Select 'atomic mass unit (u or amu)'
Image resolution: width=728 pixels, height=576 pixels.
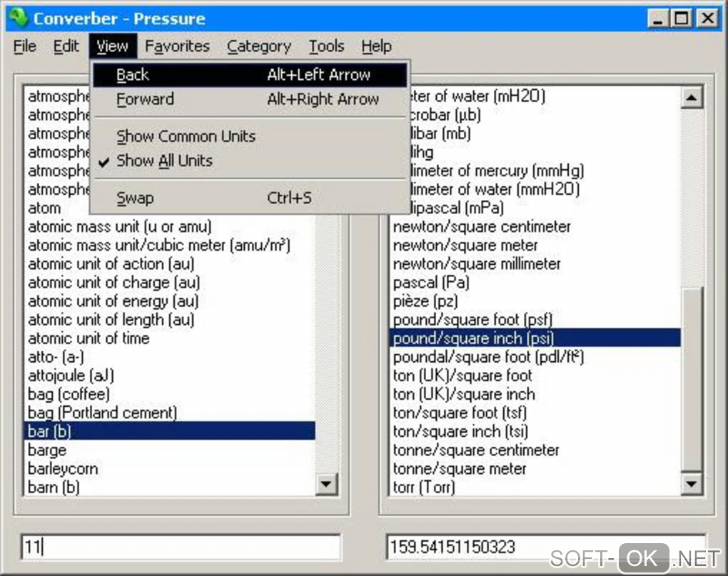click(x=170, y=226)
